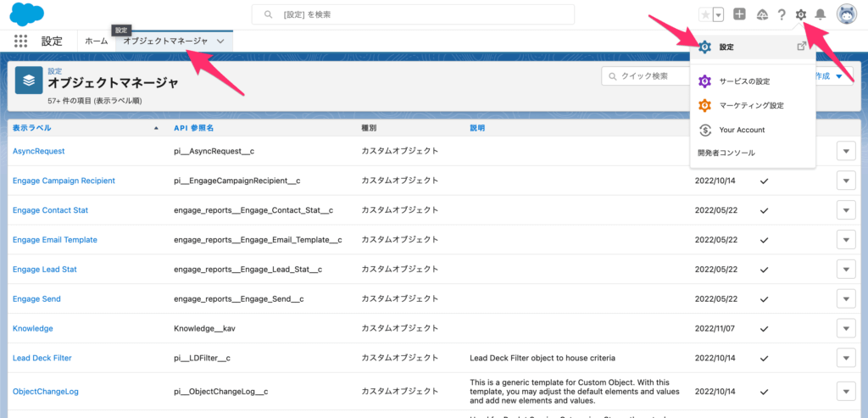This screenshot has width=868, height=418.
Task: Expand the favorites list dropdown arrow
Action: point(719,14)
